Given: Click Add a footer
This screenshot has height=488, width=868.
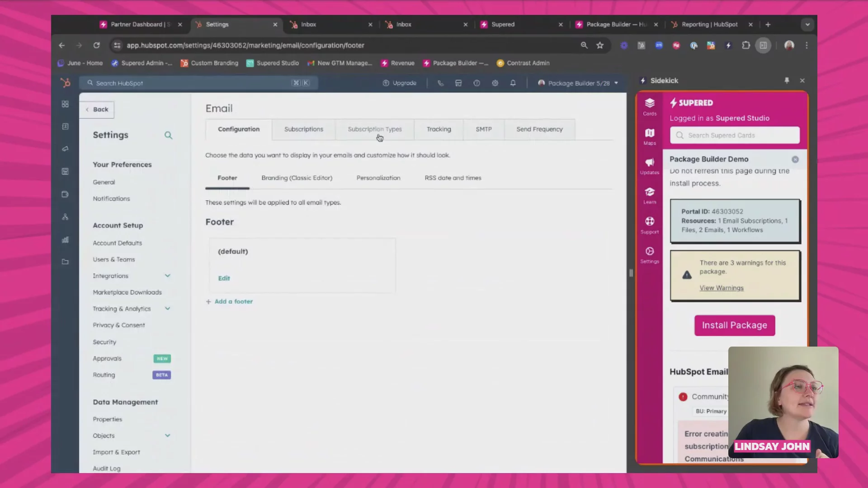Looking at the screenshot, I should (x=229, y=301).
